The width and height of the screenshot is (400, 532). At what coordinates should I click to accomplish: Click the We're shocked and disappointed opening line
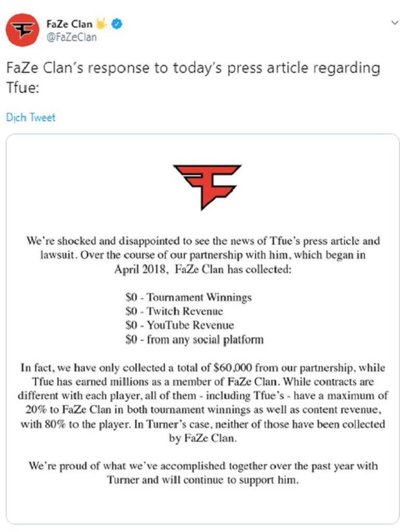click(x=203, y=241)
